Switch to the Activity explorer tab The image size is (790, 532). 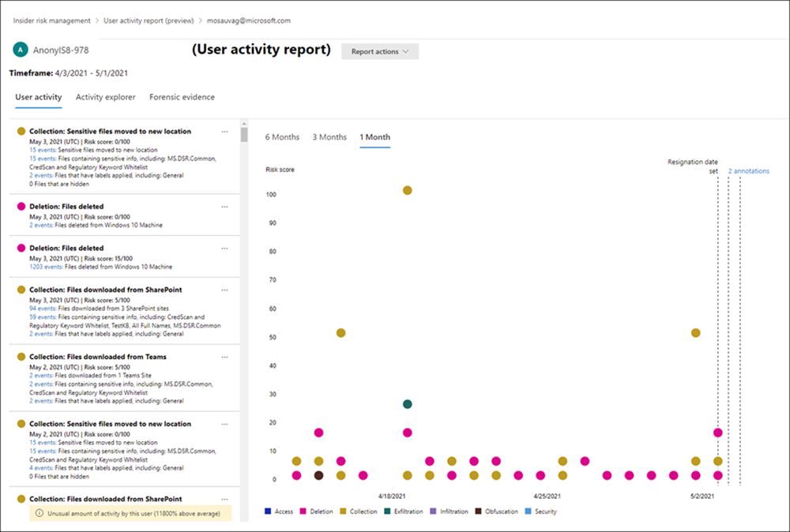click(x=105, y=96)
